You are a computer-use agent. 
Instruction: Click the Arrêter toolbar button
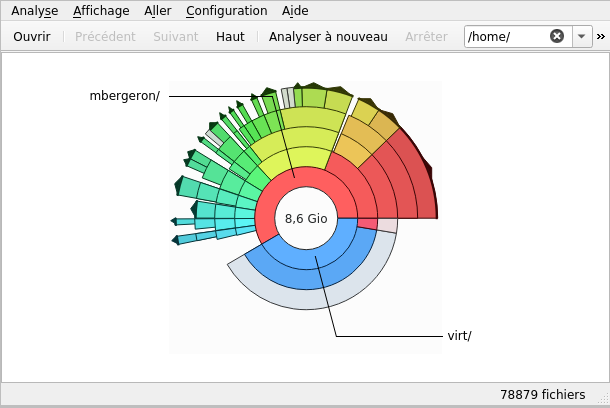[426, 36]
